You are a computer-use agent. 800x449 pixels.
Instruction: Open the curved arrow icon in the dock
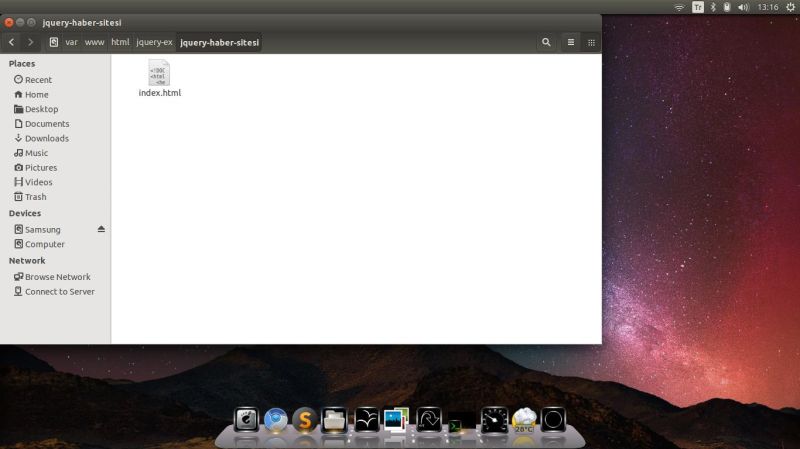pos(429,420)
